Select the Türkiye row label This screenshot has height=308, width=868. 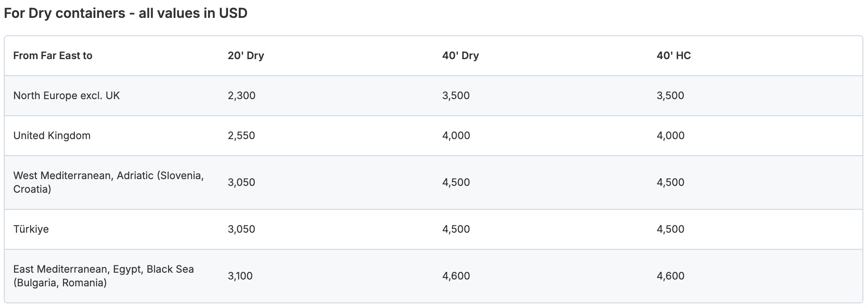(31, 229)
